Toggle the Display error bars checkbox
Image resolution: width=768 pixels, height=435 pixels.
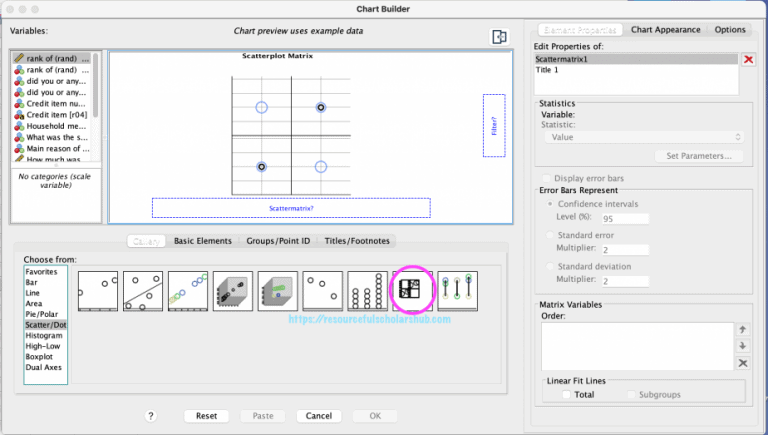tap(545, 177)
